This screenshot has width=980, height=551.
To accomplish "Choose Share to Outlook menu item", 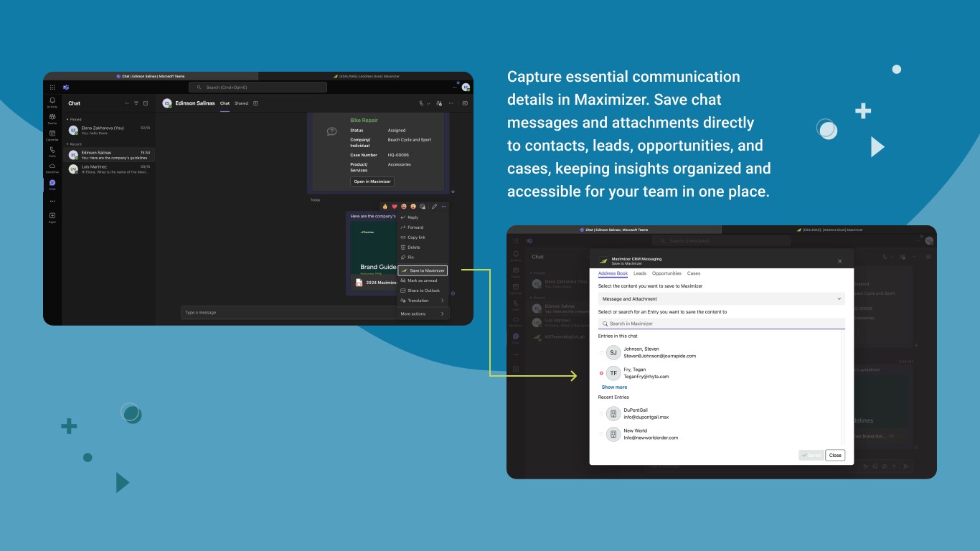I will click(x=423, y=291).
